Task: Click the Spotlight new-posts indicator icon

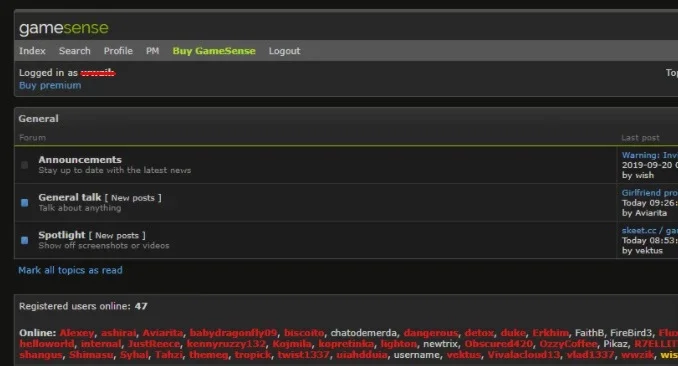Action: [25, 240]
